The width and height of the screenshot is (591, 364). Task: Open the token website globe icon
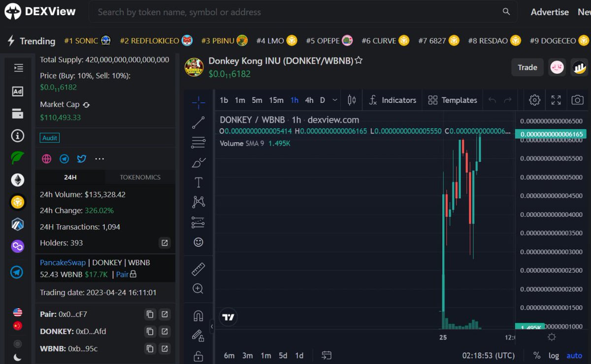point(47,159)
